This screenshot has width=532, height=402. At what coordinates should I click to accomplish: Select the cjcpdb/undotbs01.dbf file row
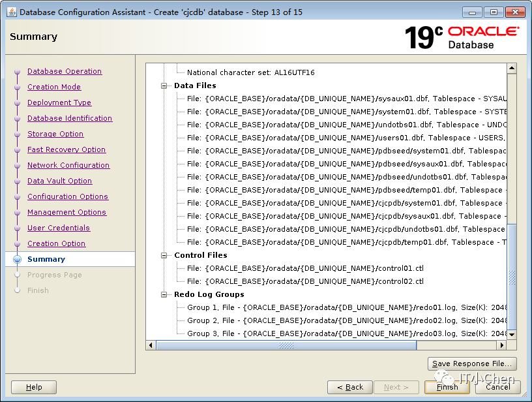point(346,229)
